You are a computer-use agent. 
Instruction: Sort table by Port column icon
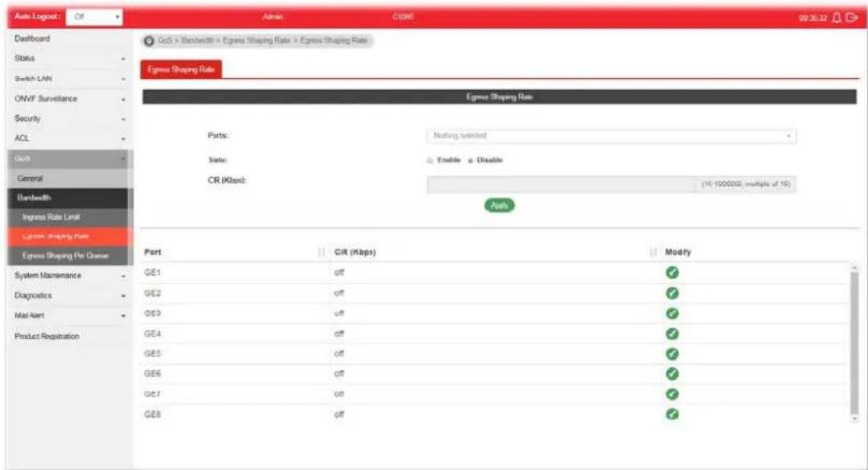click(x=322, y=253)
